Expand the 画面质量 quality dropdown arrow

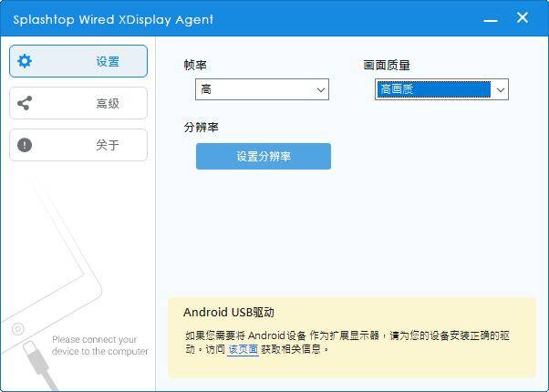501,90
